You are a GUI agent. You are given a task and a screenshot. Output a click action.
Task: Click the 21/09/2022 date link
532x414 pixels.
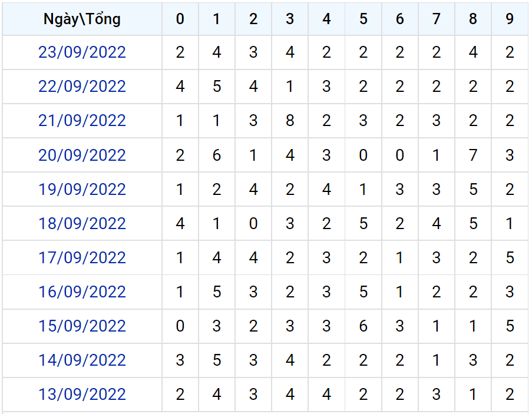(82, 121)
